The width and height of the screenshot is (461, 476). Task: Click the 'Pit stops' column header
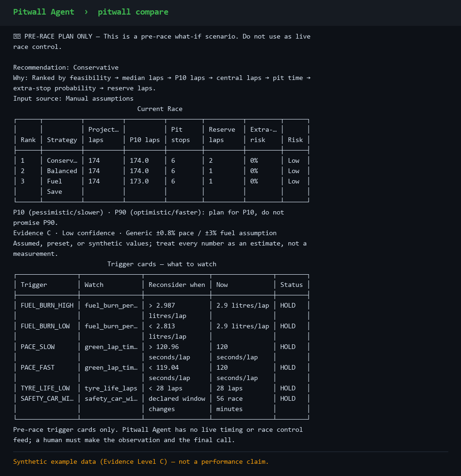(x=180, y=135)
